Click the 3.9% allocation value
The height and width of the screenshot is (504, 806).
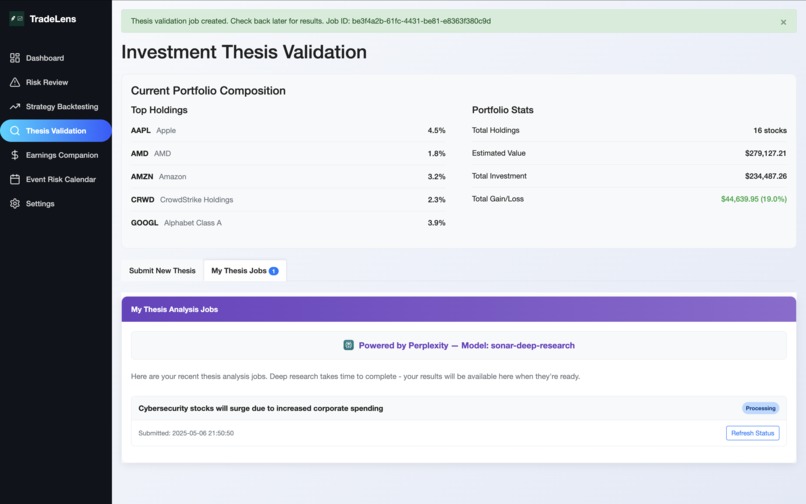(436, 223)
